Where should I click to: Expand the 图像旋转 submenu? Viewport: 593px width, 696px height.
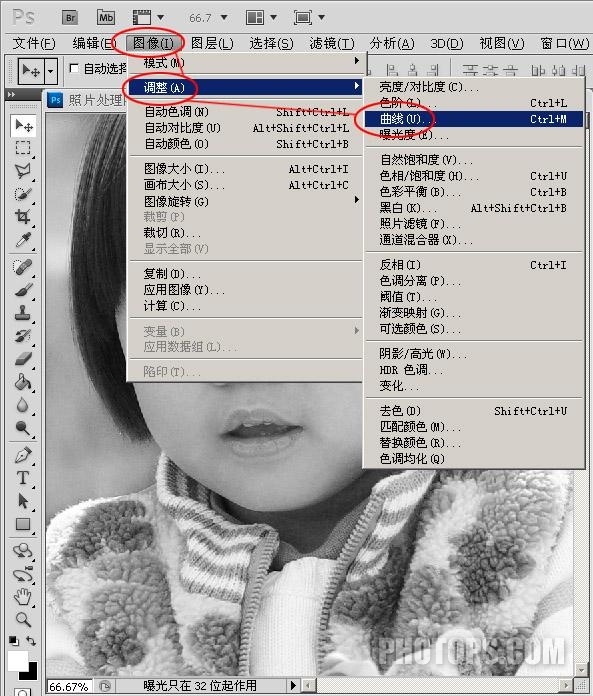[x=247, y=202]
